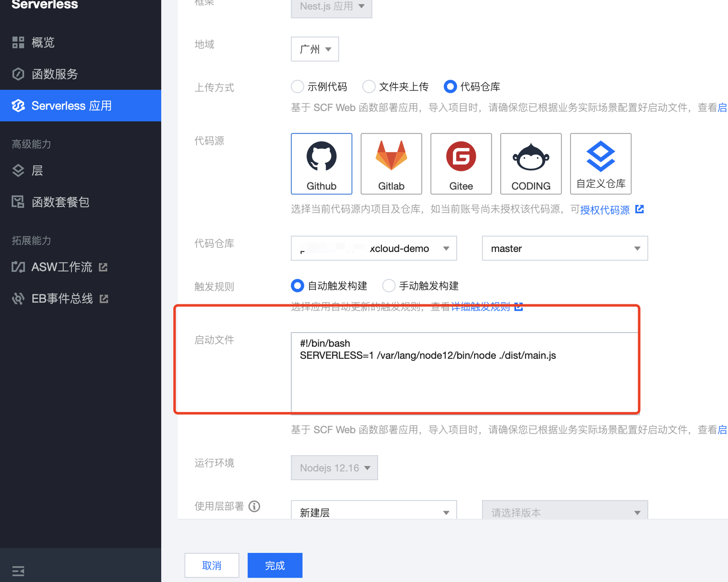Choose 自定义仓库 as the code source
The height and width of the screenshot is (582, 728).
[x=601, y=164]
